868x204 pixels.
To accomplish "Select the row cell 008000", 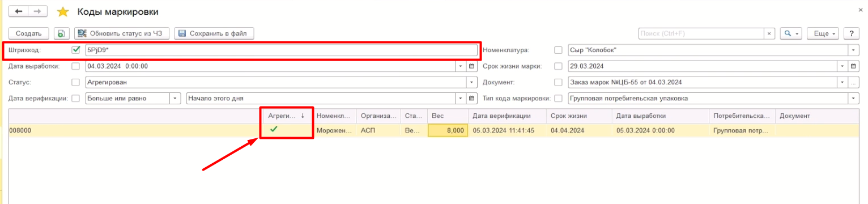I will (136, 130).
